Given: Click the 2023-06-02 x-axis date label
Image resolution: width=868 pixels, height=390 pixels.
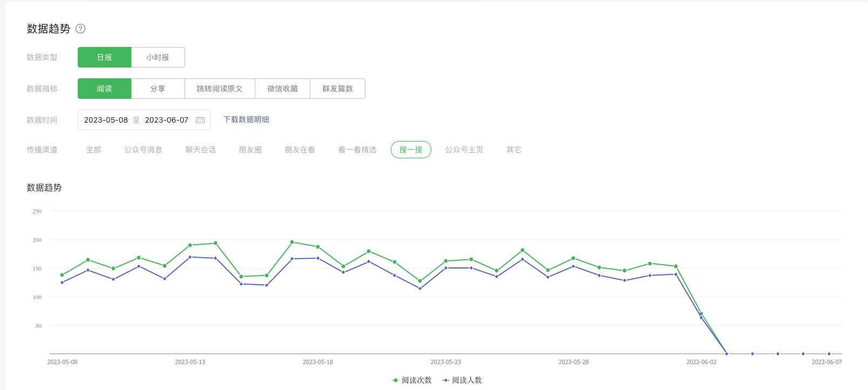Looking at the screenshot, I should point(701,362).
